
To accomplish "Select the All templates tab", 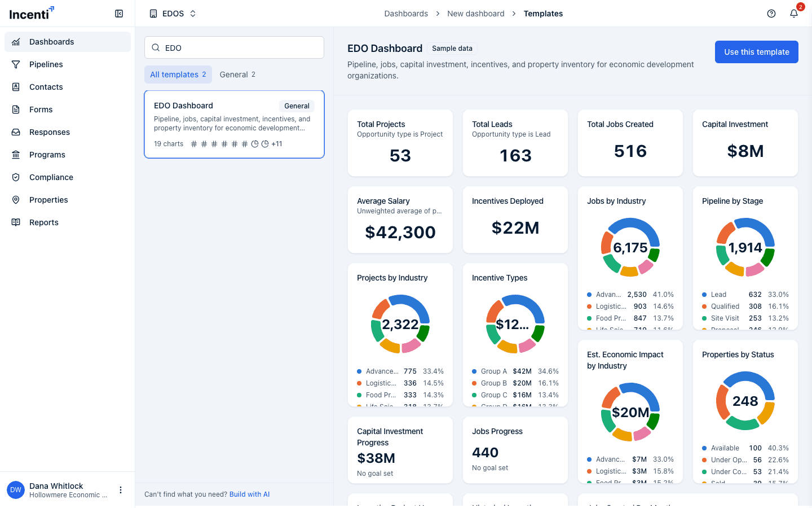I will (x=178, y=75).
